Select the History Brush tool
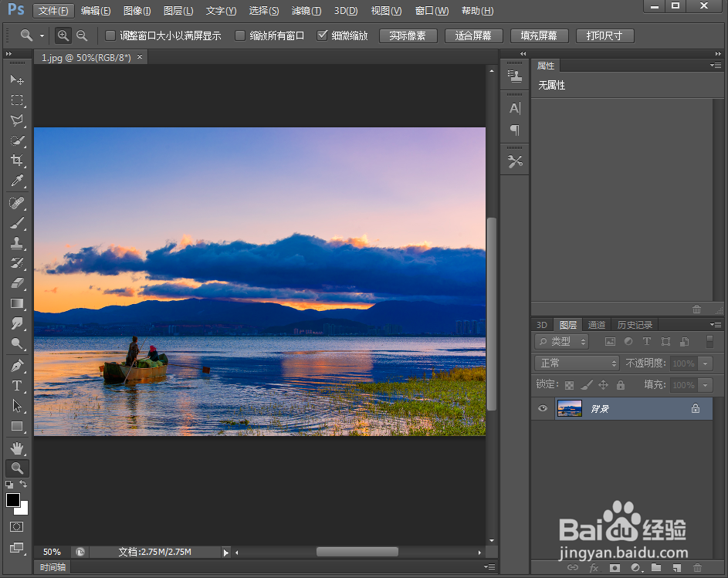The image size is (728, 578). tap(17, 263)
